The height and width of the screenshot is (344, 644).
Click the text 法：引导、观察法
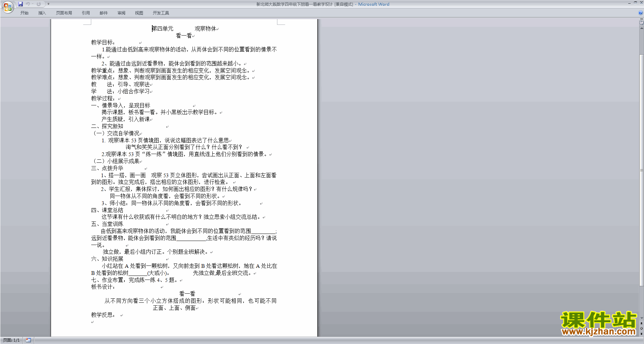pos(128,85)
